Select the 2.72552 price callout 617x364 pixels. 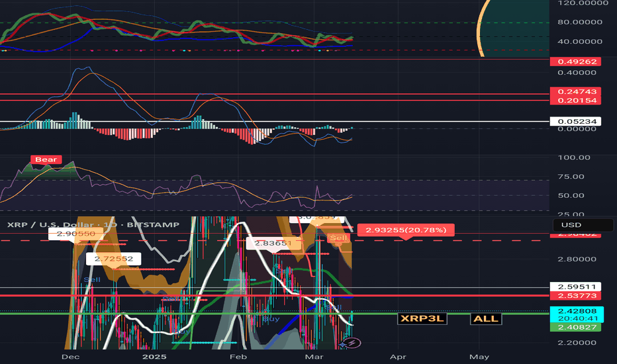tap(113, 259)
